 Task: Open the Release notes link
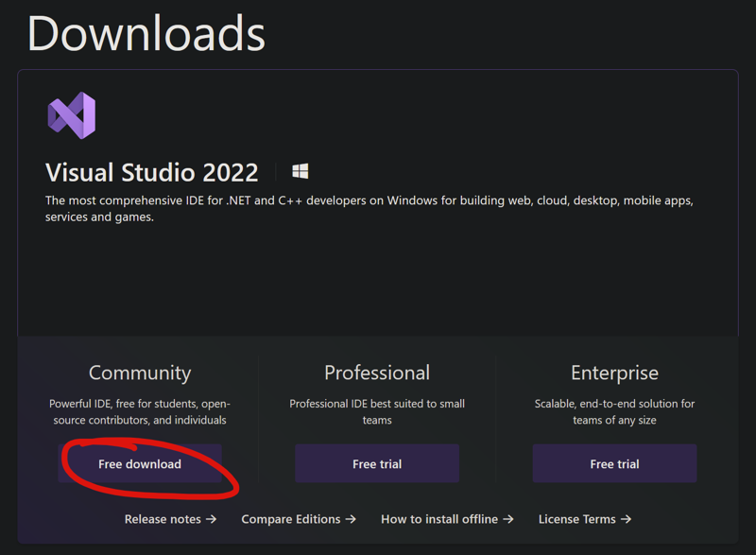click(171, 519)
